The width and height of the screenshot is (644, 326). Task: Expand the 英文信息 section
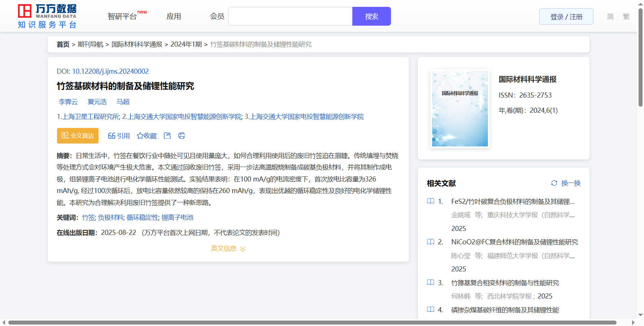click(228, 249)
